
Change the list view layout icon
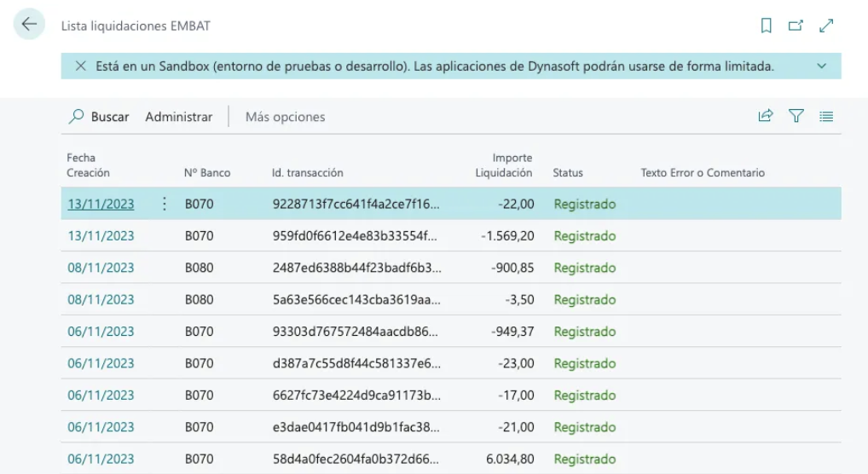point(826,116)
